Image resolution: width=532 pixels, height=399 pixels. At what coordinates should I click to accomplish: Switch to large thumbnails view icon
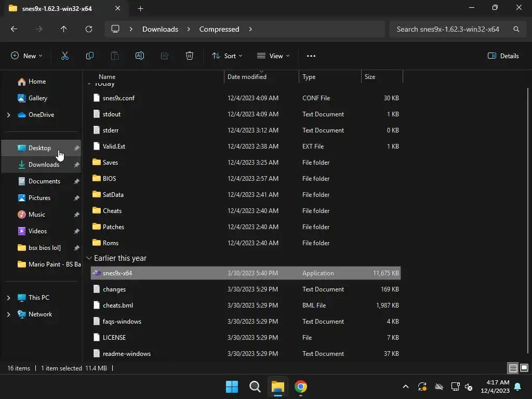tap(524, 368)
